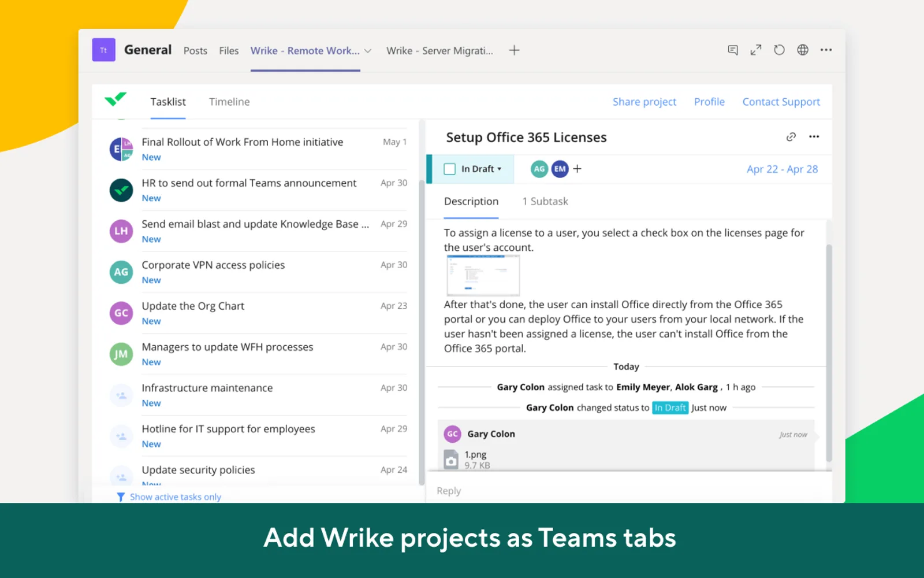Click the Reply input field
924x578 pixels.
(629, 491)
